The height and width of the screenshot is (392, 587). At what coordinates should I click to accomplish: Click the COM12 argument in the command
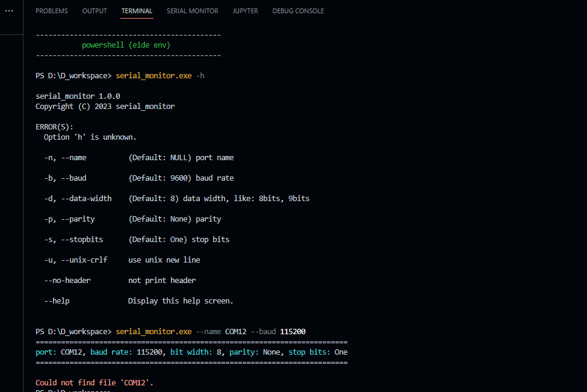[x=235, y=331]
